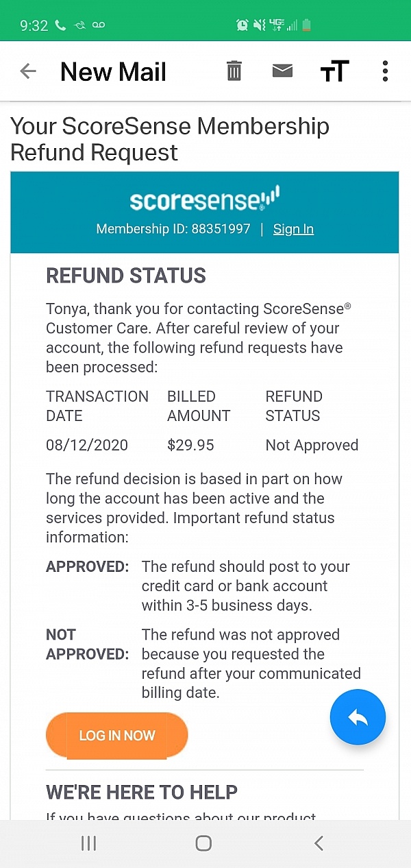Open recent apps from the navigation bar
This screenshot has height=868, width=411.
tap(89, 843)
